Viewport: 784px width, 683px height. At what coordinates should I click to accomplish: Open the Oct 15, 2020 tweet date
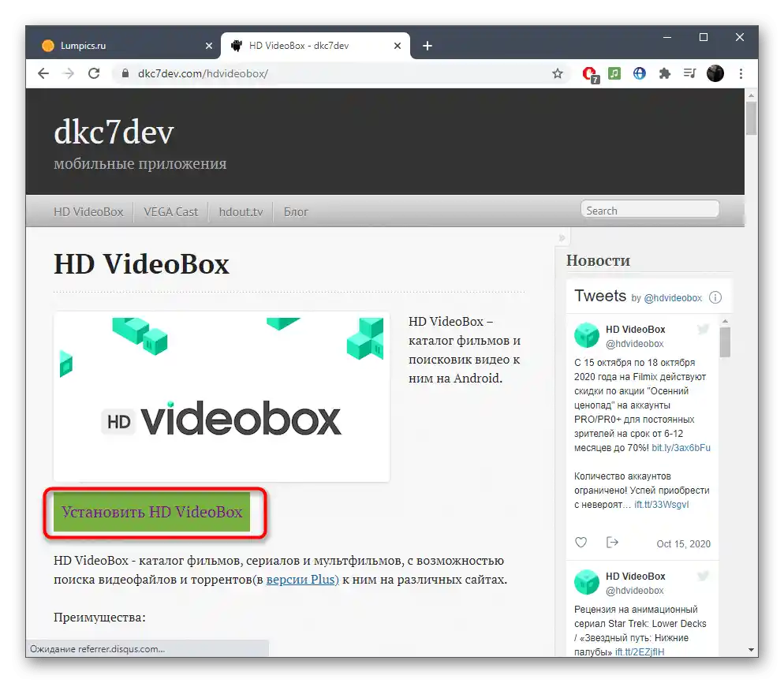point(684,544)
